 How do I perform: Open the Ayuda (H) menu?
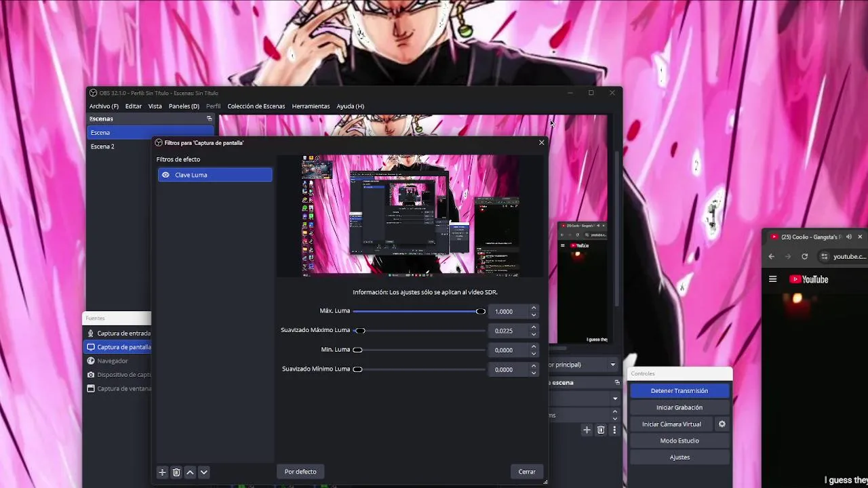(351, 106)
